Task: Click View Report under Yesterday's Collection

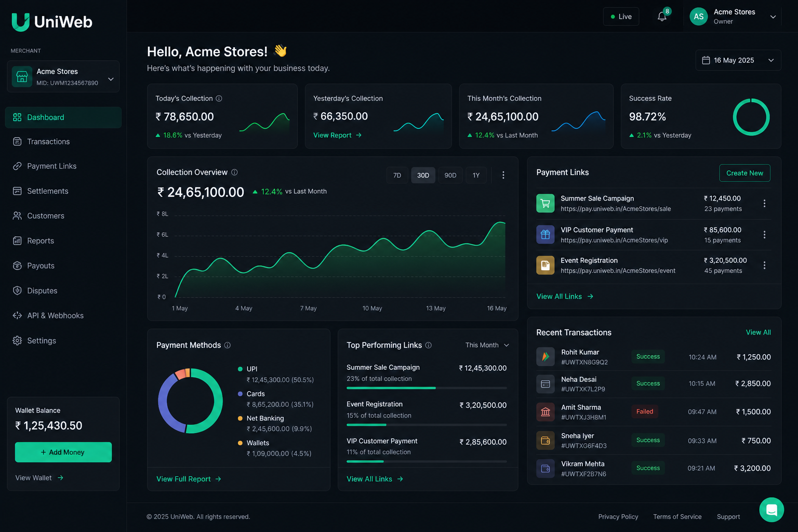Action: point(338,135)
